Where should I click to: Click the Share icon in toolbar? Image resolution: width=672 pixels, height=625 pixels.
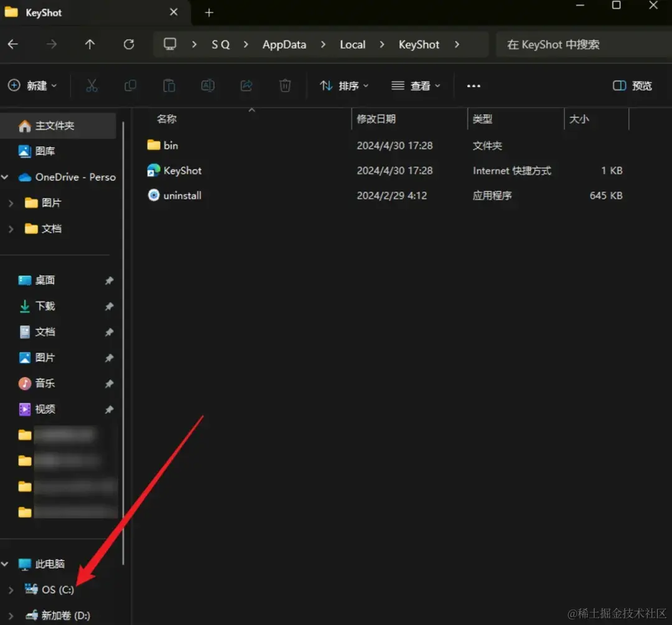click(246, 86)
